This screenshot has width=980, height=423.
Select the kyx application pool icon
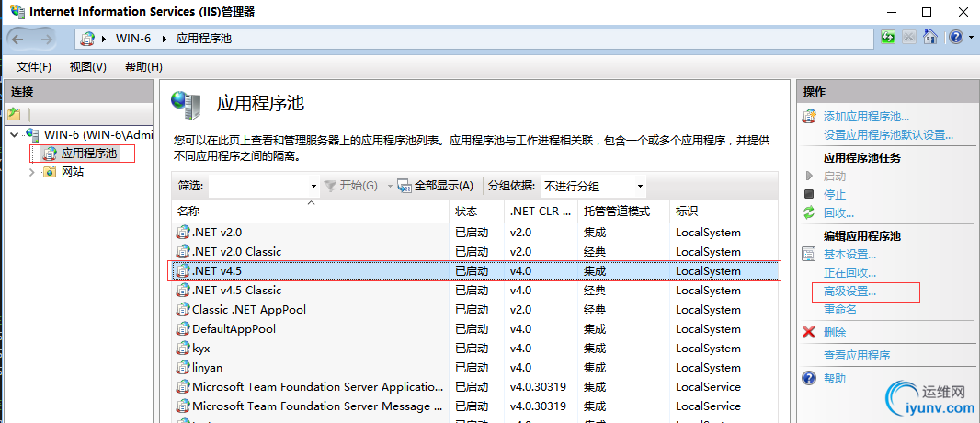tap(183, 349)
